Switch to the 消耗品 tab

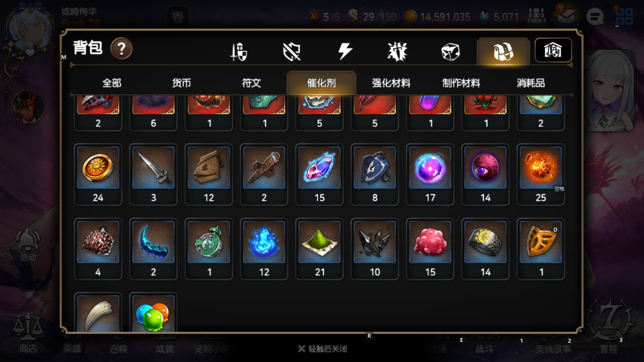[x=531, y=83]
